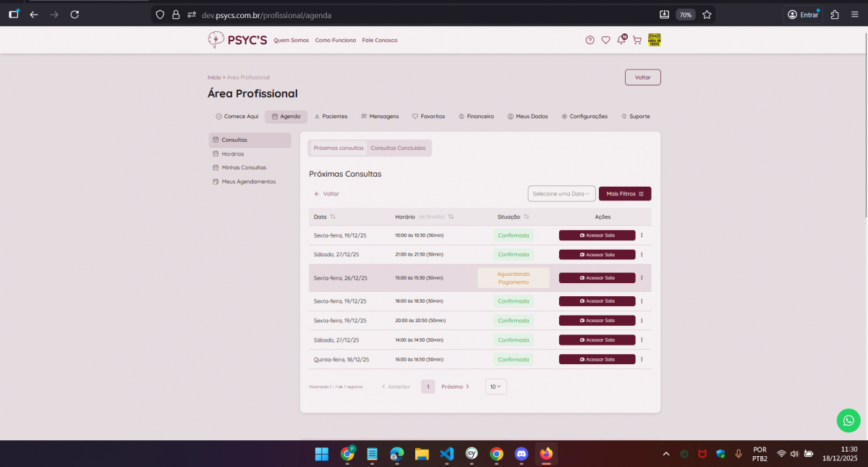Expand the Selecione uma Data dropdown

click(561, 194)
